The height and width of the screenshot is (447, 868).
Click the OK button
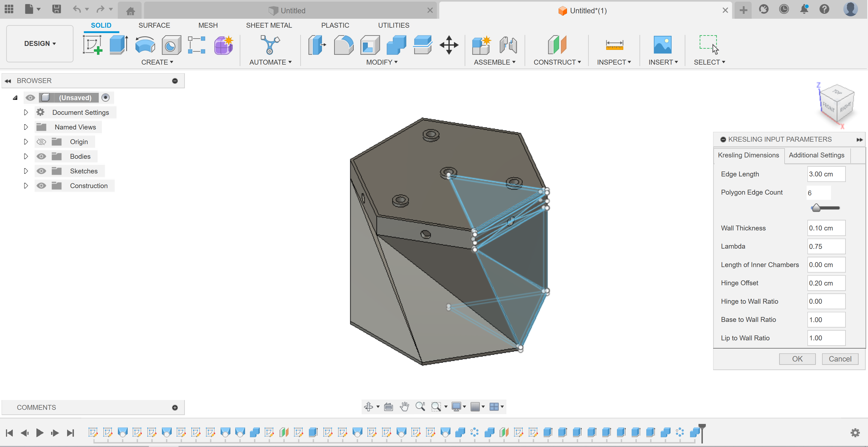click(797, 359)
